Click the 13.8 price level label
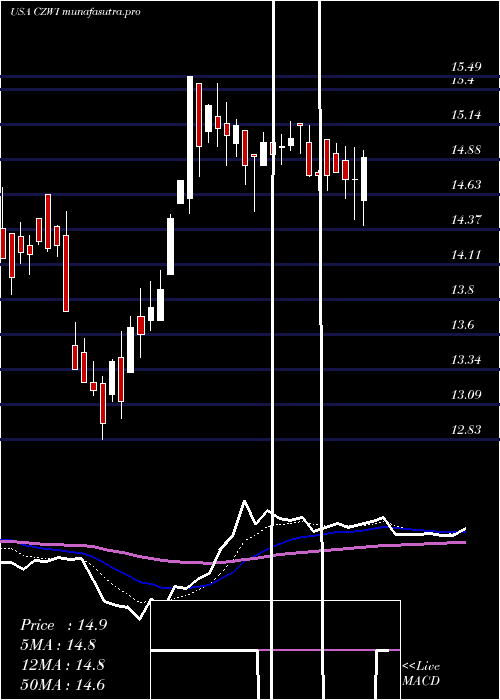Viewport: 500px width, 700px height. pos(462,290)
